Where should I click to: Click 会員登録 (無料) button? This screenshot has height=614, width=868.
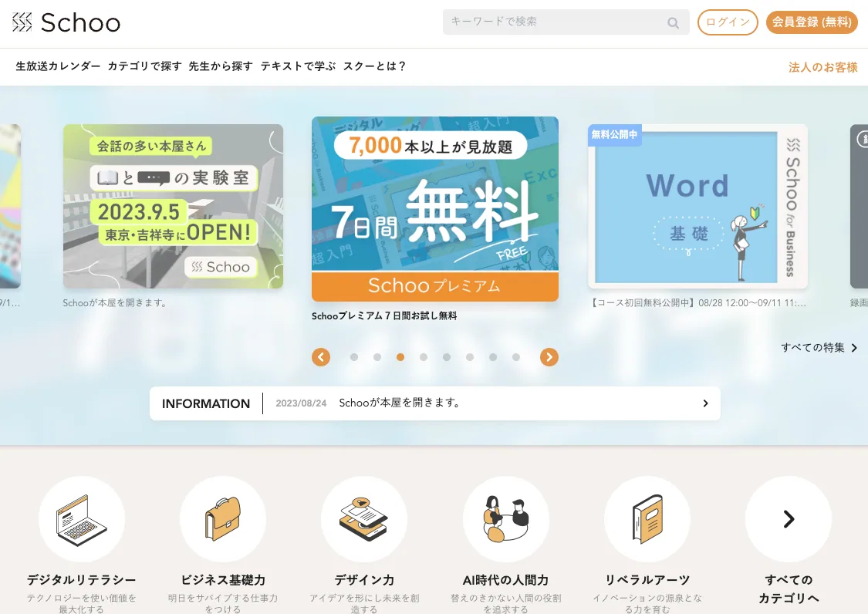pos(812,22)
